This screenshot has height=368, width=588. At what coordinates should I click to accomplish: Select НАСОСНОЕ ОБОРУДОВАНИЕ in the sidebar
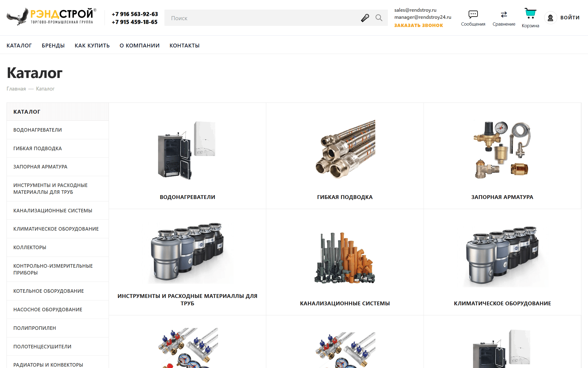58,310
